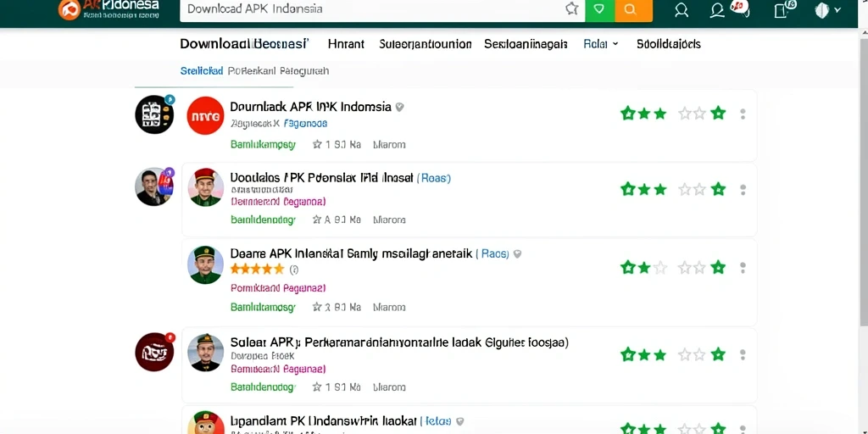Open the Hnrant navigation tab
868x434 pixels.
(x=346, y=44)
